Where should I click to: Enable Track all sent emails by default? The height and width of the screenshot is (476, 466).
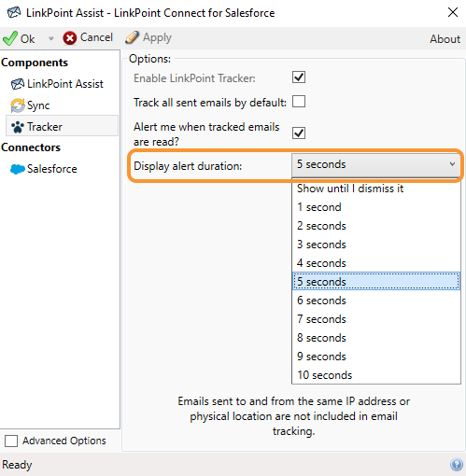(299, 102)
